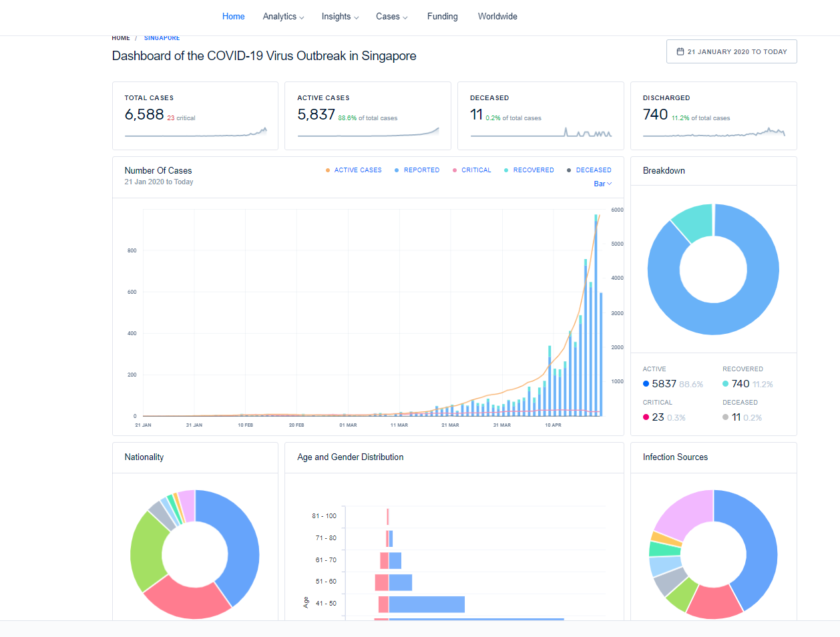Go to the Funding page

click(x=442, y=17)
